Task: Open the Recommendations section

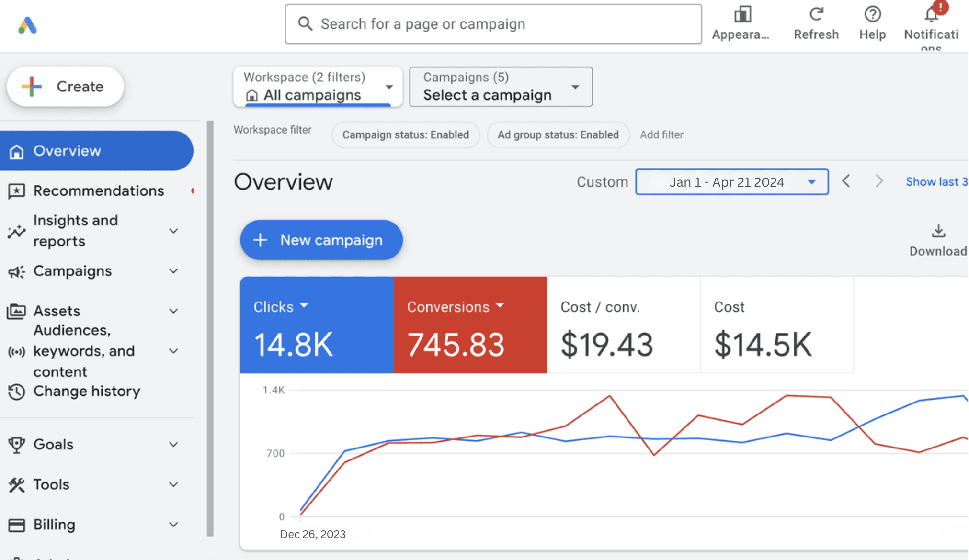Action: tap(98, 190)
